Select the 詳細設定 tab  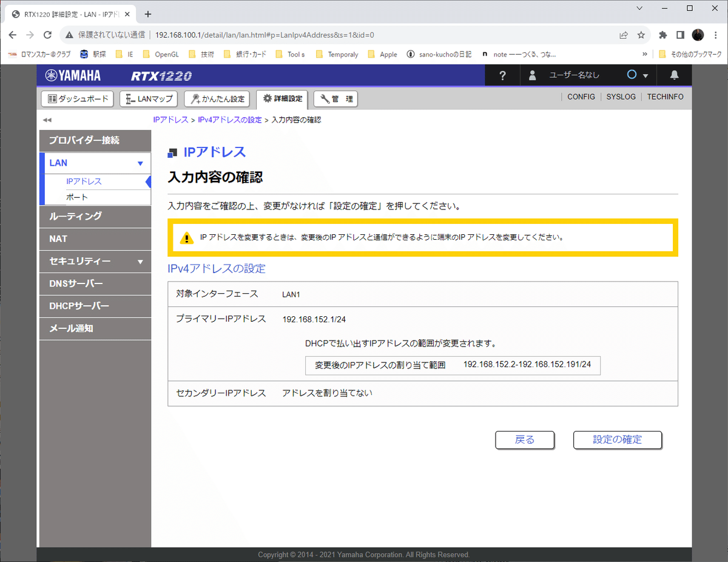coord(282,98)
